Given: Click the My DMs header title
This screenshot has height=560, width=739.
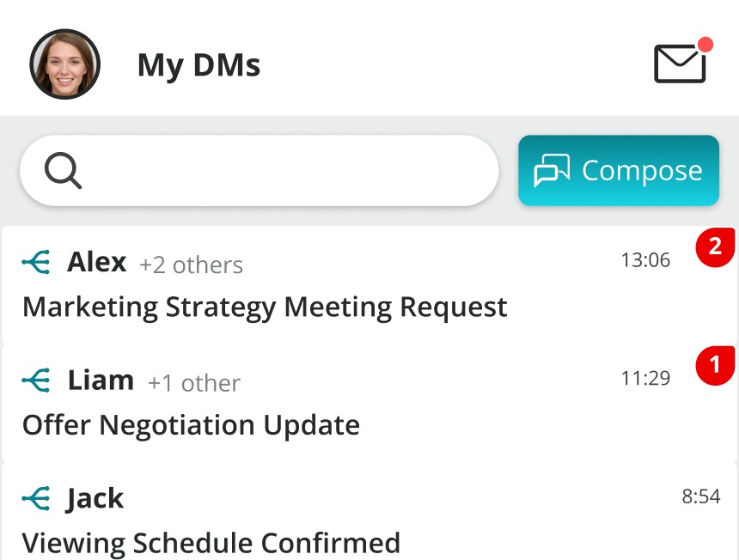Looking at the screenshot, I should (x=198, y=65).
